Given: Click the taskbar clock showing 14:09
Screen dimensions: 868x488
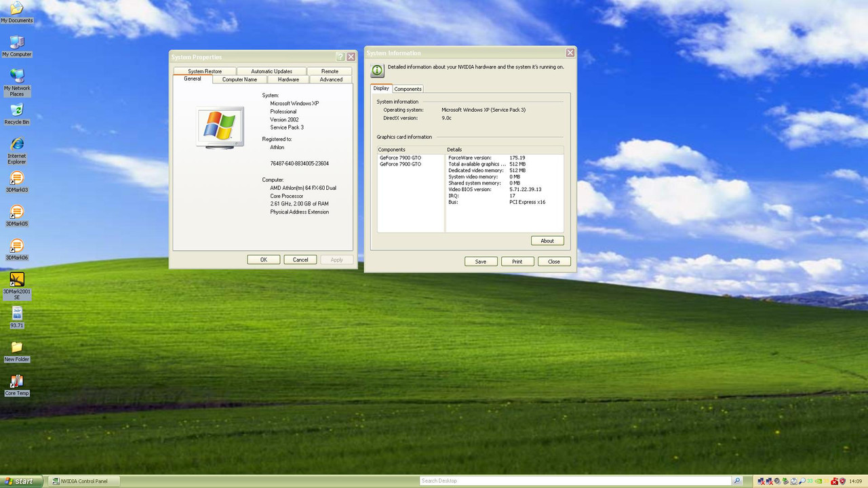Looking at the screenshot, I should pyautogui.click(x=856, y=481).
